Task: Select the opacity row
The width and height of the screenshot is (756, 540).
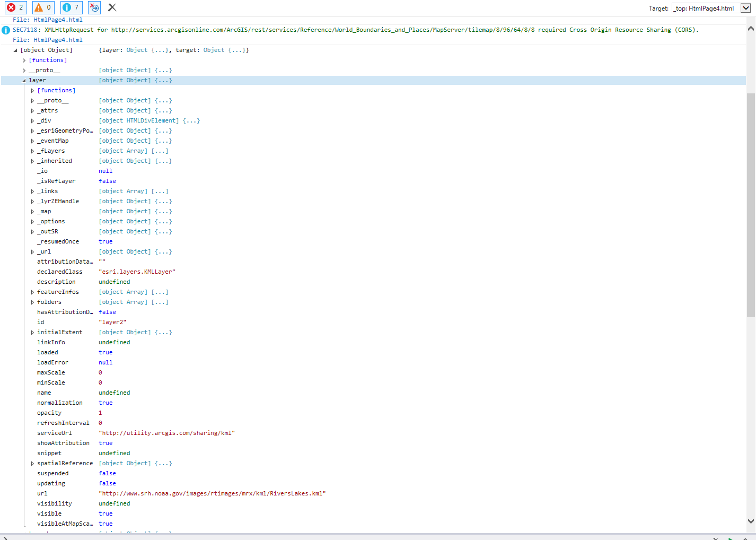Action: pos(373,413)
